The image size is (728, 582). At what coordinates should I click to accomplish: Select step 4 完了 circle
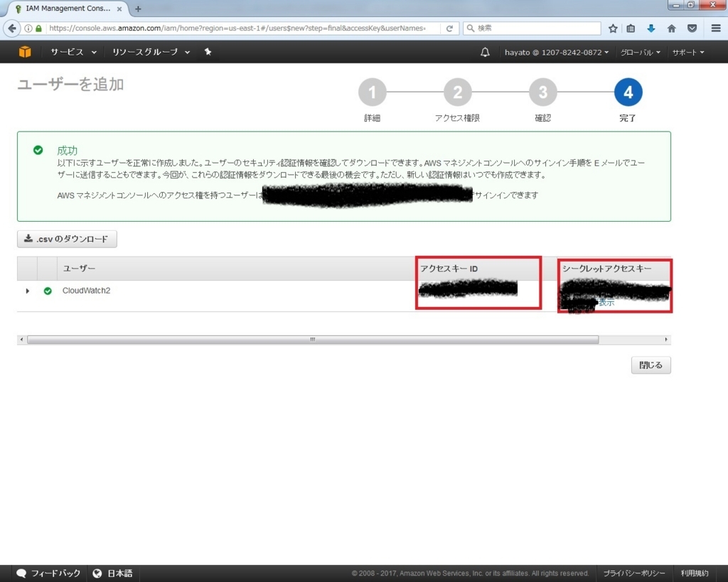[628, 92]
